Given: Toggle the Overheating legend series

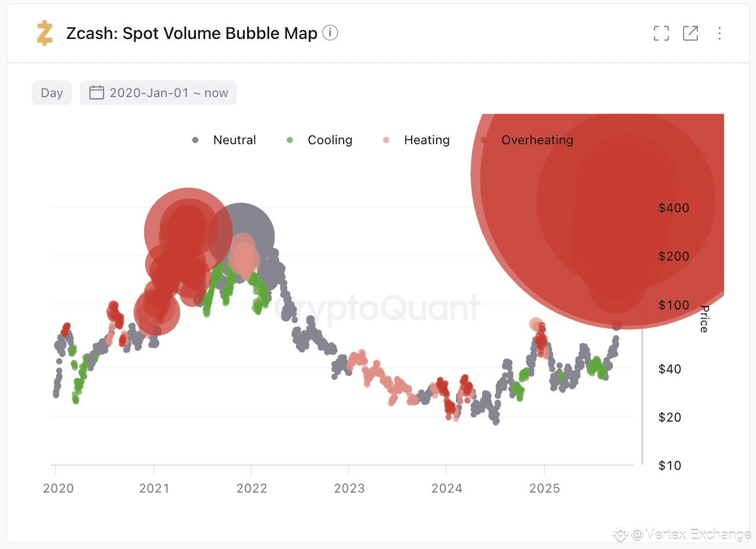Looking at the screenshot, I should (527, 140).
